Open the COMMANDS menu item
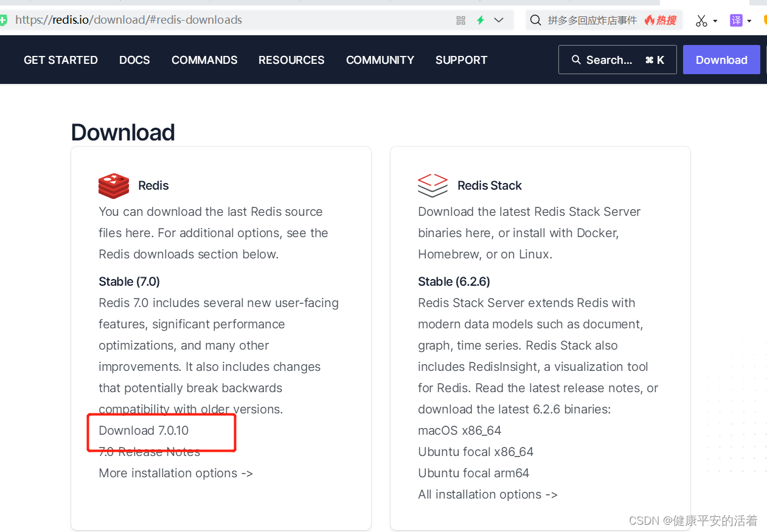The width and height of the screenshot is (767, 532). tap(204, 60)
